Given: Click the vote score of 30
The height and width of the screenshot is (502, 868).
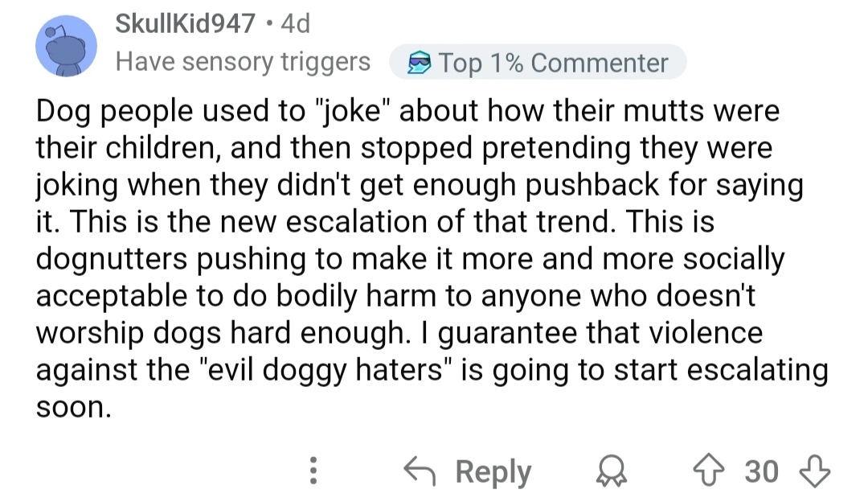Looking at the screenshot, I should click(x=761, y=471).
